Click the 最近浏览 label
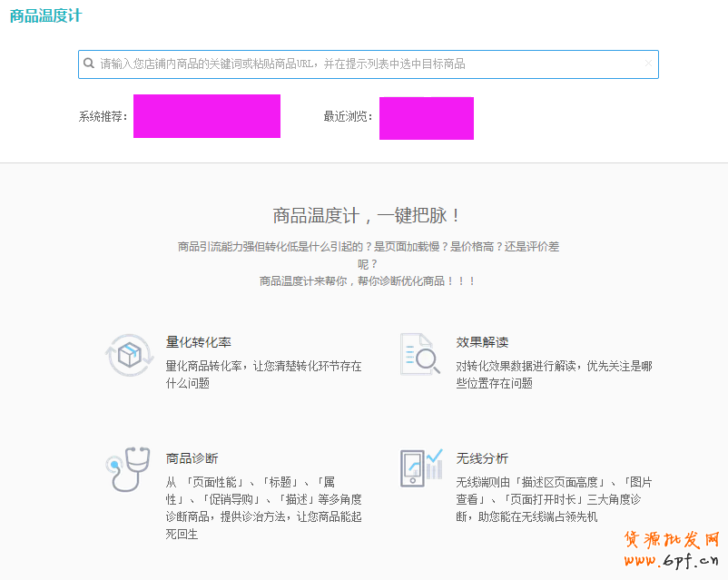The width and height of the screenshot is (728, 580). click(348, 117)
